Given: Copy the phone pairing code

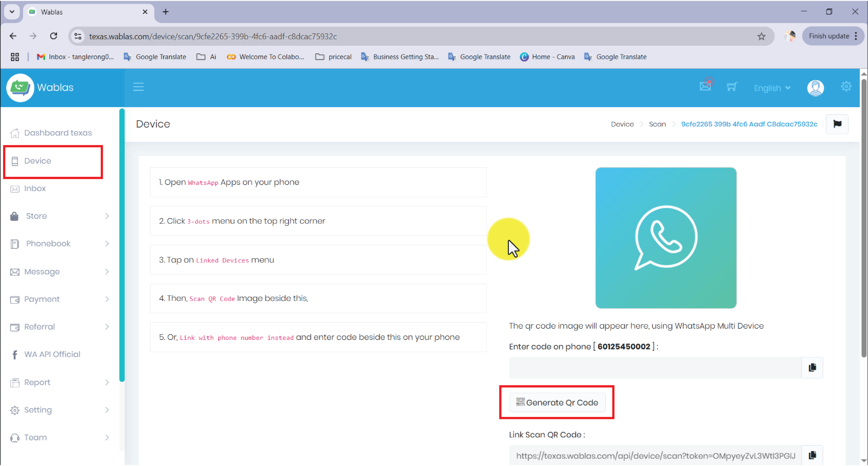Looking at the screenshot, I should 812,368.
